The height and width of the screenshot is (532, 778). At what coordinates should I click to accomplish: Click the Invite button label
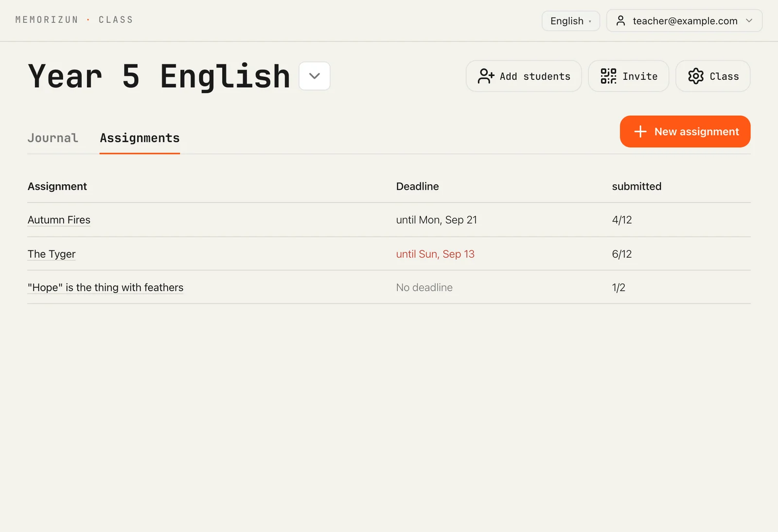tap(640, 76)
